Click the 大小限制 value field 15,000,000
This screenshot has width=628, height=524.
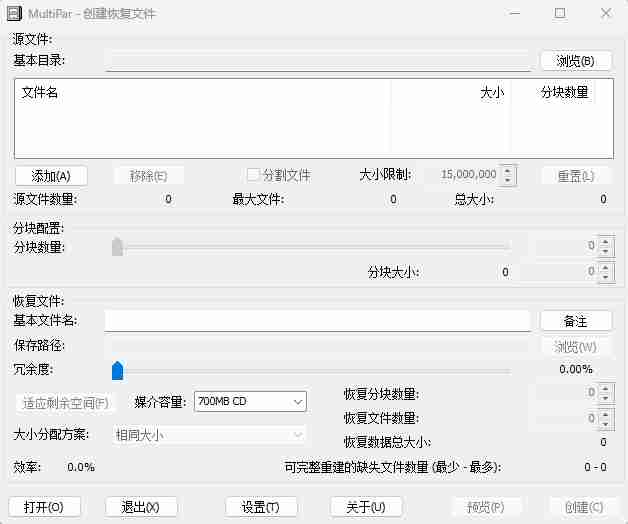(462, 175)
